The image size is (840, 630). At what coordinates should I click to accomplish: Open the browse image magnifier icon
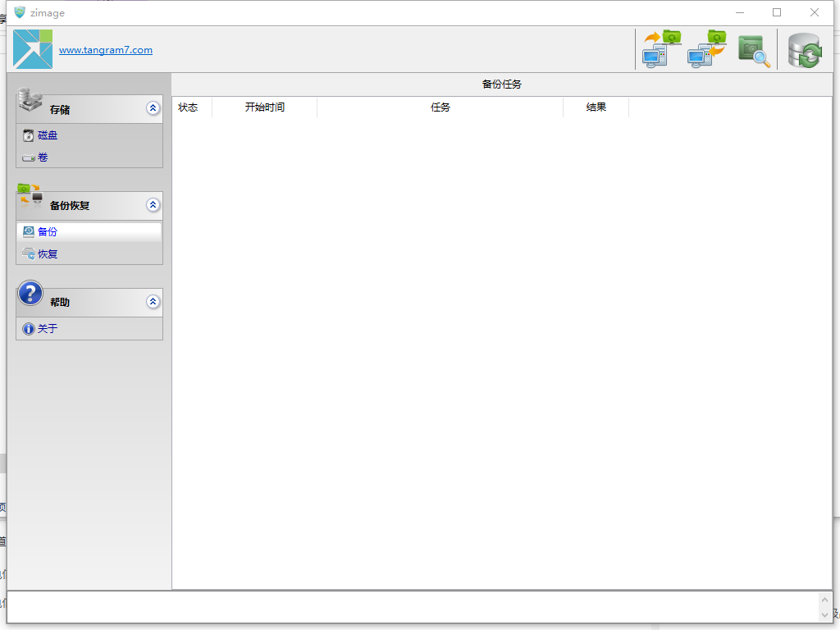pos(754,51)
